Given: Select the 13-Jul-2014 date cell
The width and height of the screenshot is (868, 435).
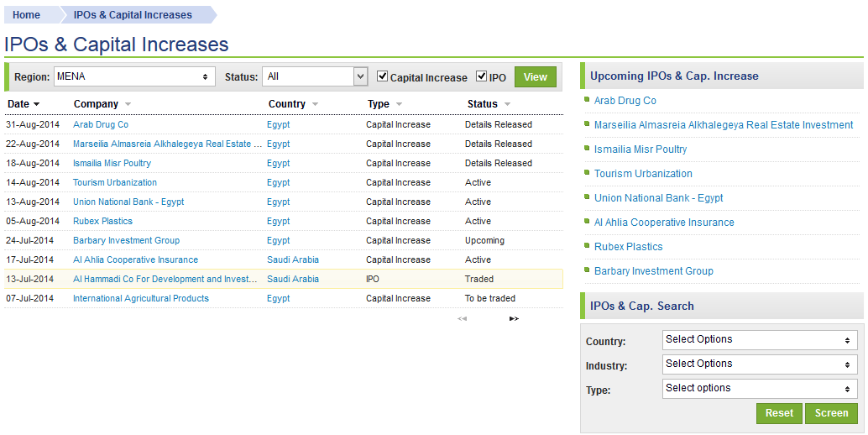Looking at the screenshot, I should pyautogui.click(x=30, y=280).
